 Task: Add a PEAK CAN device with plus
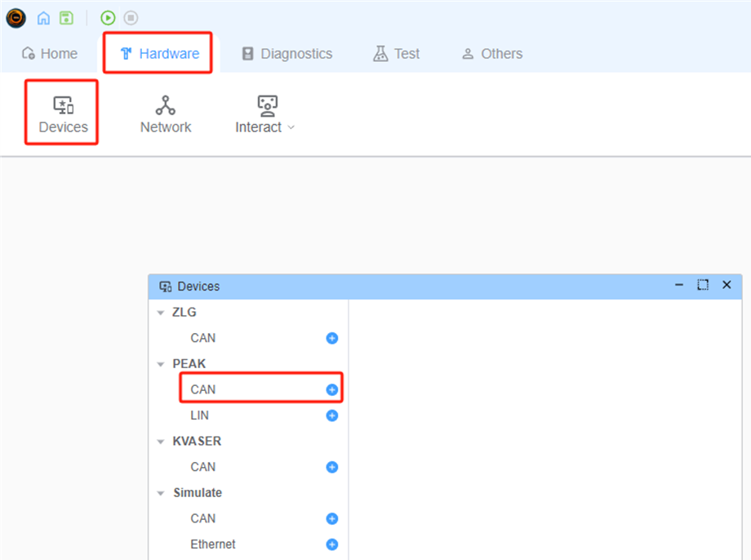coord(332,389)
